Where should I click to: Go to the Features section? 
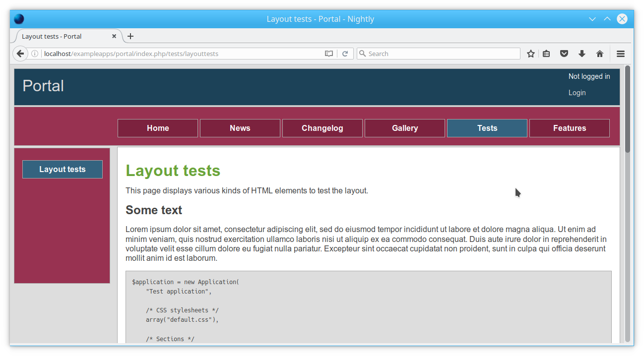pyautogui.click(x=570, y=128)
